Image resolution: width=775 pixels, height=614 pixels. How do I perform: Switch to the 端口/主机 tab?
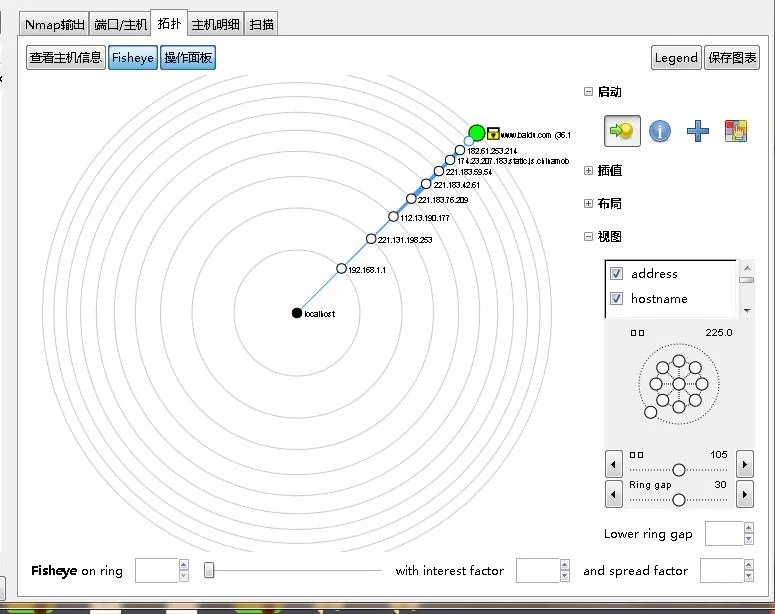click(x=120, y=24)
